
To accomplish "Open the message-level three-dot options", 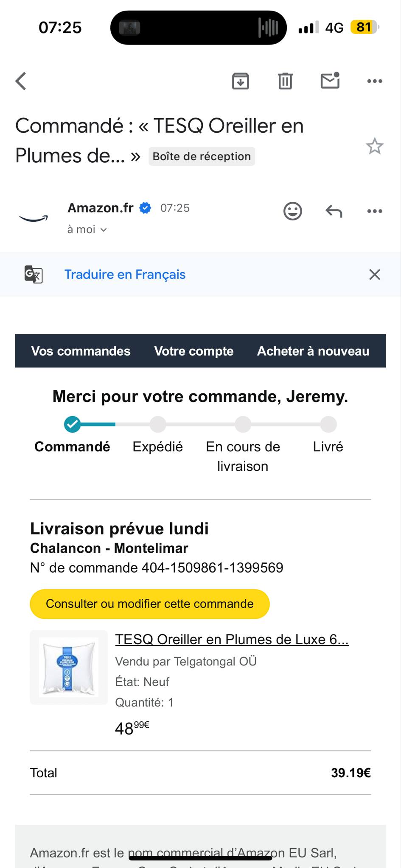I will click(375, 211).
